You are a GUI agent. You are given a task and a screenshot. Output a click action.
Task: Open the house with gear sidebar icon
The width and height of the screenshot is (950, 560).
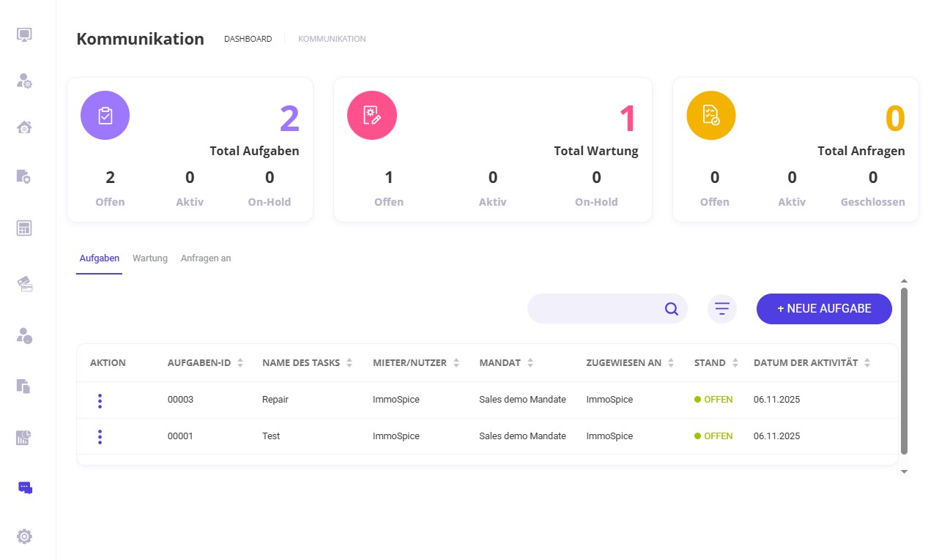click(x=25, y=128)
